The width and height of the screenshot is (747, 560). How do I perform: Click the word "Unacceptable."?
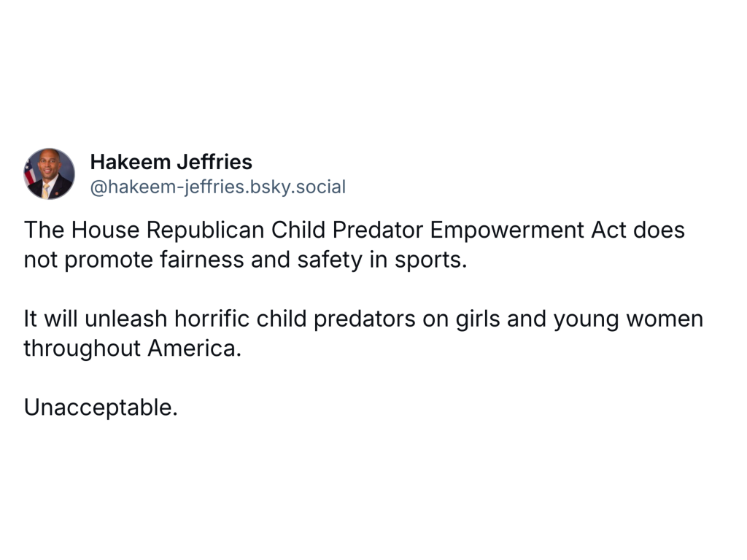(101, 408)
